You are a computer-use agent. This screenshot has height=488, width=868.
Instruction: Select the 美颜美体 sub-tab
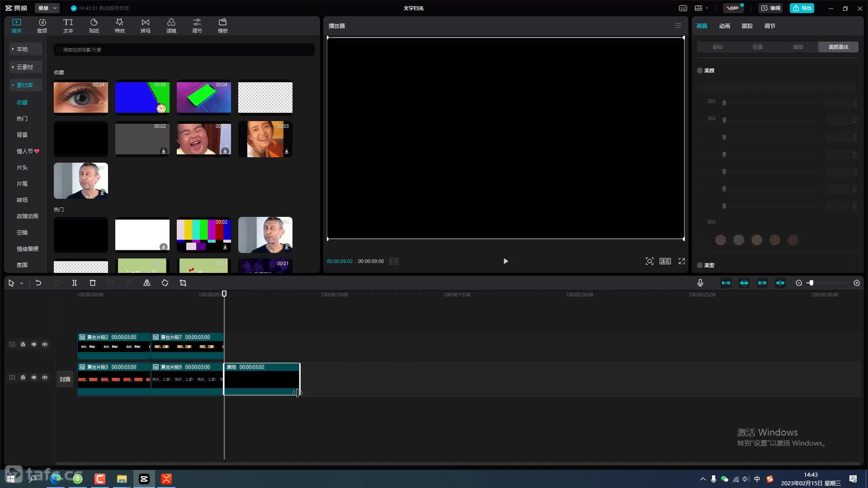[x=838, y=47]
